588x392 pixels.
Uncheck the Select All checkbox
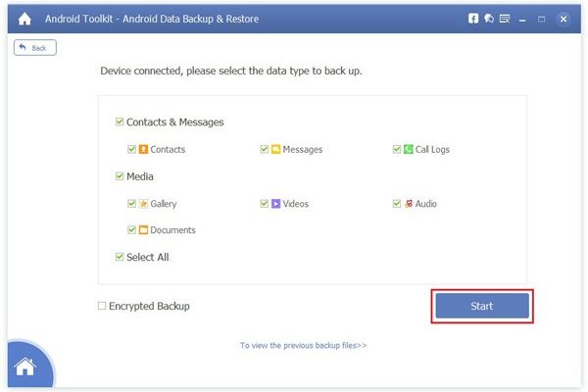(x=119, y=257)
